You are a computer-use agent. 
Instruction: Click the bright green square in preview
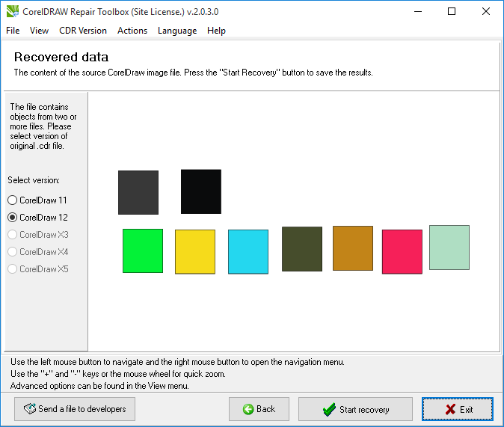coord(143,251)
